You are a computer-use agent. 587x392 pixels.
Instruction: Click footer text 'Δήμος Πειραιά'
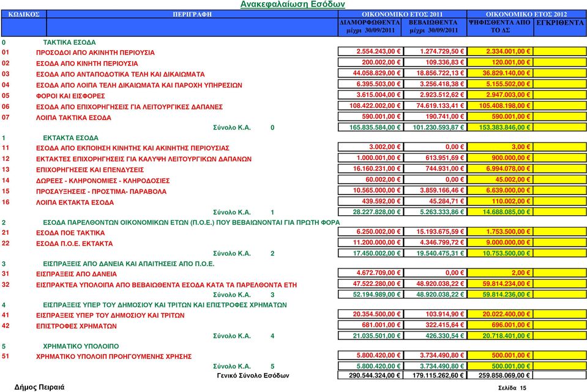coord(39,386)
